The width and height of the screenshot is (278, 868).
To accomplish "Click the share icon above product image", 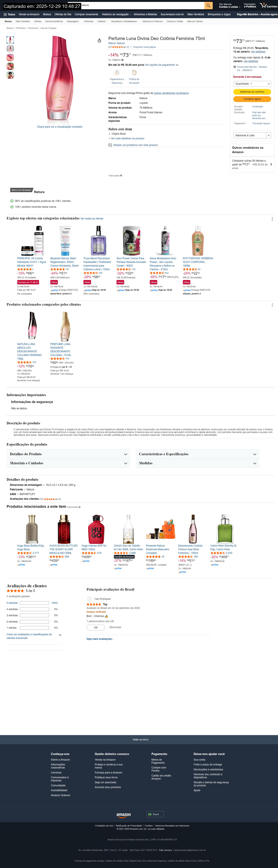I will [x=99, y=40].
